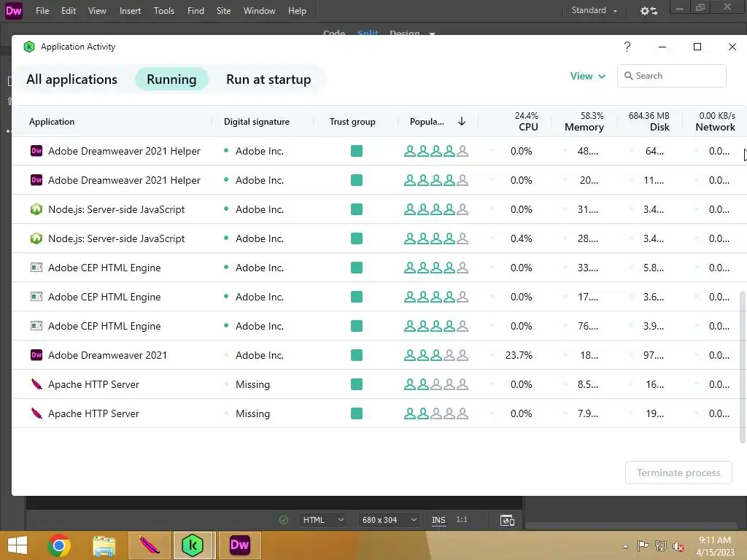Expand the Dreamweaver view mode dropdown arrow
Screen dimensions: 747x560
pyautogui.click(x=432, y=34)
